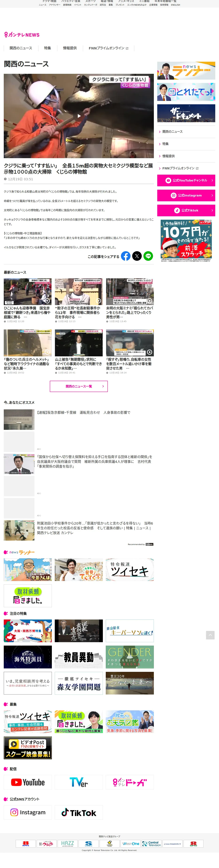Open the ビデオPost スクープ映像募集 banner
219x868 pixels.
(28, 748)
